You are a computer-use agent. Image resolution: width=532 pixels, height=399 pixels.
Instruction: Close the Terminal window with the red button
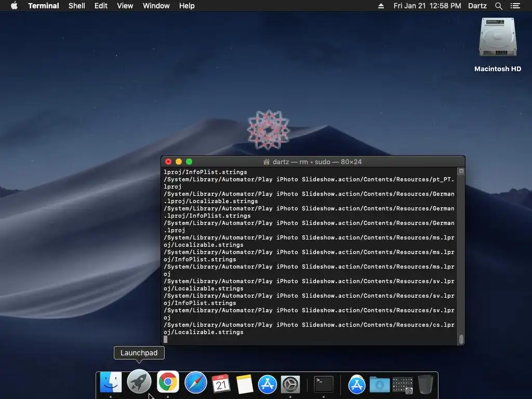[x=168, y=162]
